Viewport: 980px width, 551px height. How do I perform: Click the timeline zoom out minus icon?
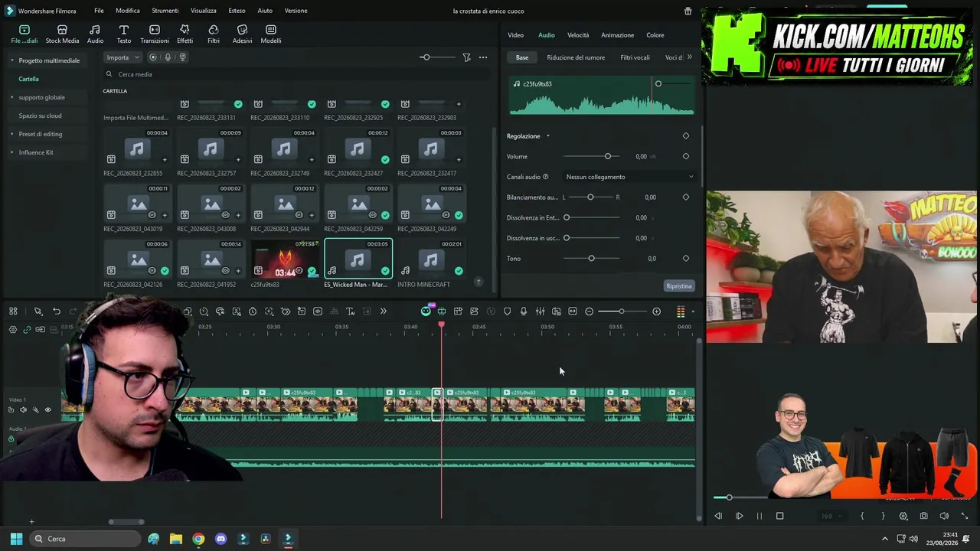pos(589,311)
